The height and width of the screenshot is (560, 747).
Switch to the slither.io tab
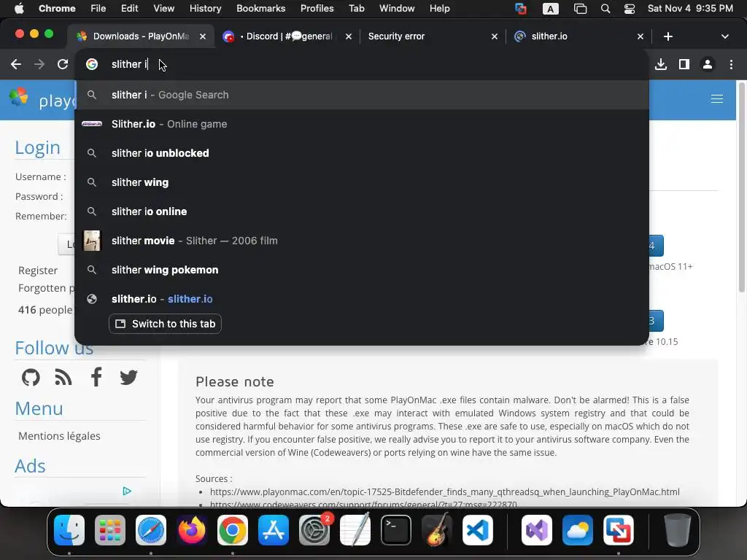[x=577, y=36]
